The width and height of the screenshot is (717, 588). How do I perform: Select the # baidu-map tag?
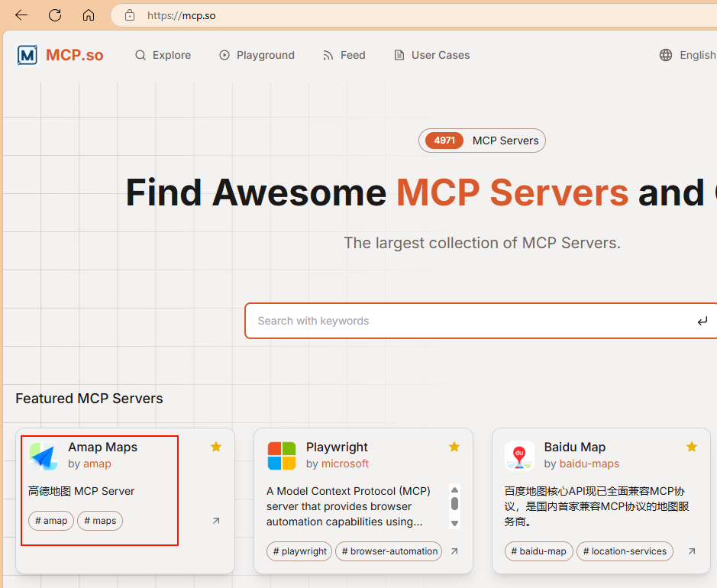click(538, 551)
